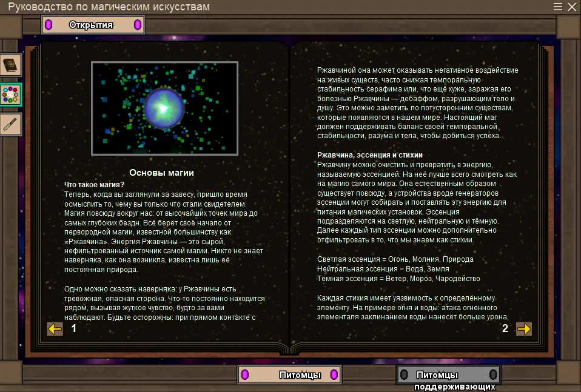Click page number 2
581x392 pixels.
(505, 328)
